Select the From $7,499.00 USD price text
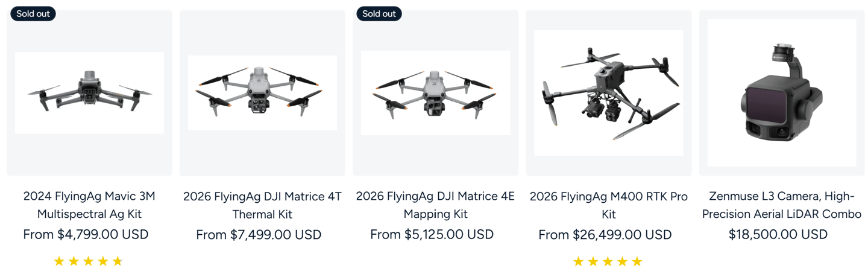This screenshot has width=868, height=271. coord(259,235)
